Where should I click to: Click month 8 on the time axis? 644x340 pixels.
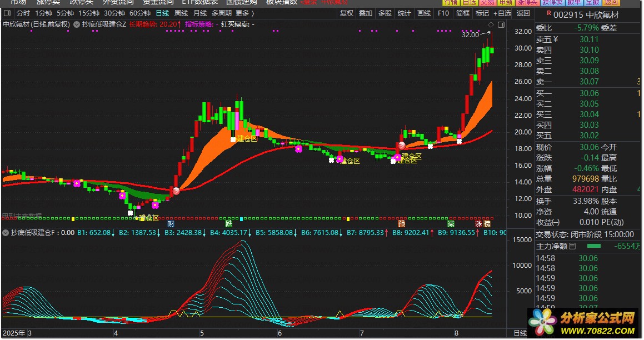456,333
